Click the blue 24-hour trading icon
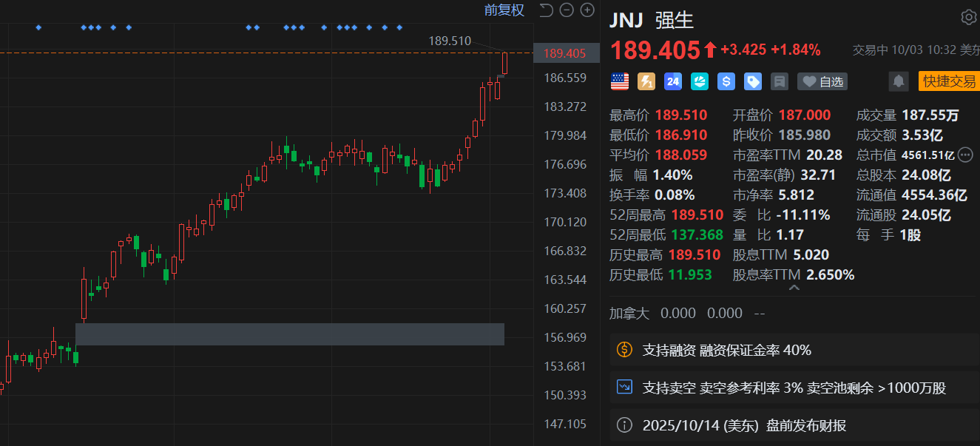This screenshot has width=980, height=446. click(x=673, y=81)
